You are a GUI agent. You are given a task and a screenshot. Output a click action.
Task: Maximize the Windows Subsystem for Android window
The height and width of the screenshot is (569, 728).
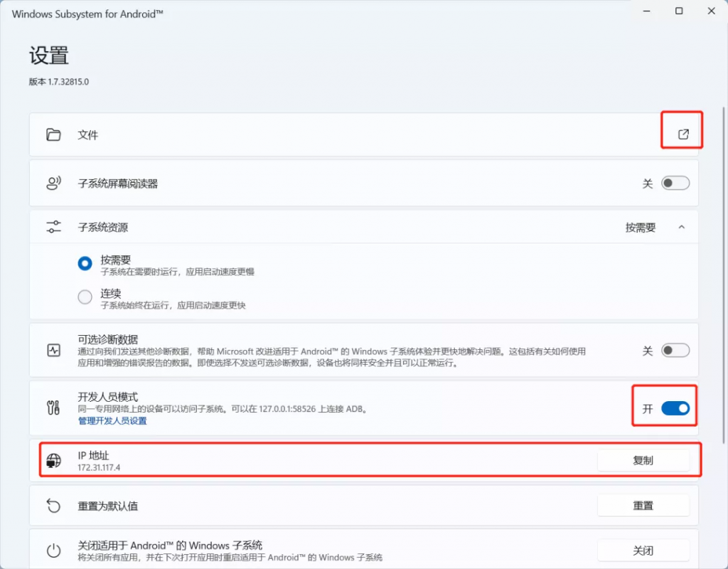click(679, 11)
